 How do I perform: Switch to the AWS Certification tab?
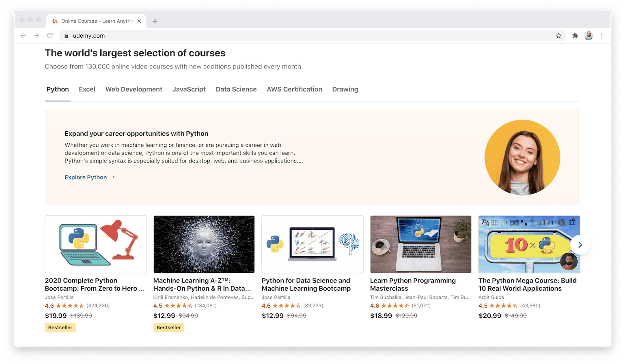coord(294,89)
